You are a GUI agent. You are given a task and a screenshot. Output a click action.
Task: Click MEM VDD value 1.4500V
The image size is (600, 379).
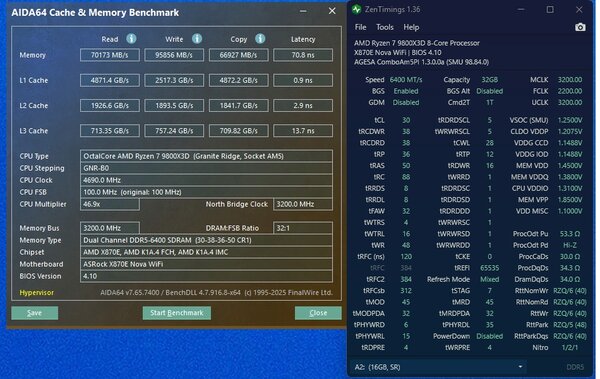click(x=570, y=166)
